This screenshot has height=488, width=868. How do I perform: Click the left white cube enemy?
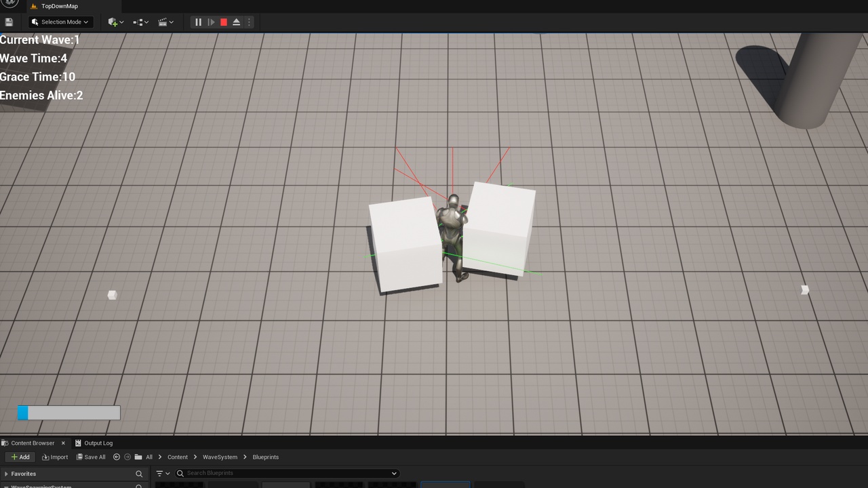406,245
